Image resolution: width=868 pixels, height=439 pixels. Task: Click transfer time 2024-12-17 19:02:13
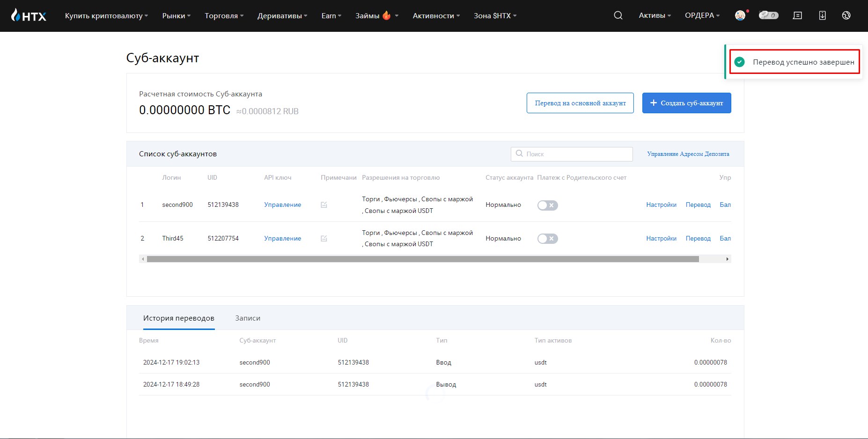click(171, 362)
